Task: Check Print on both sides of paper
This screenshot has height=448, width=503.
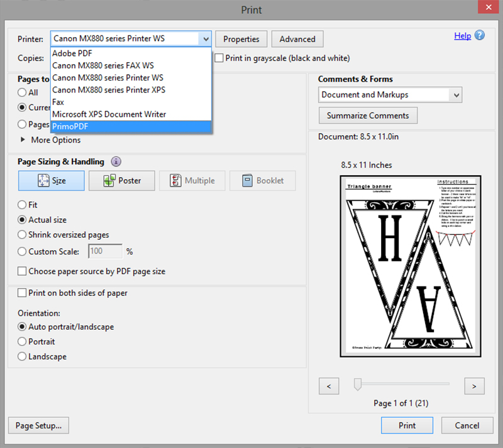Action: tap(22, 293)
